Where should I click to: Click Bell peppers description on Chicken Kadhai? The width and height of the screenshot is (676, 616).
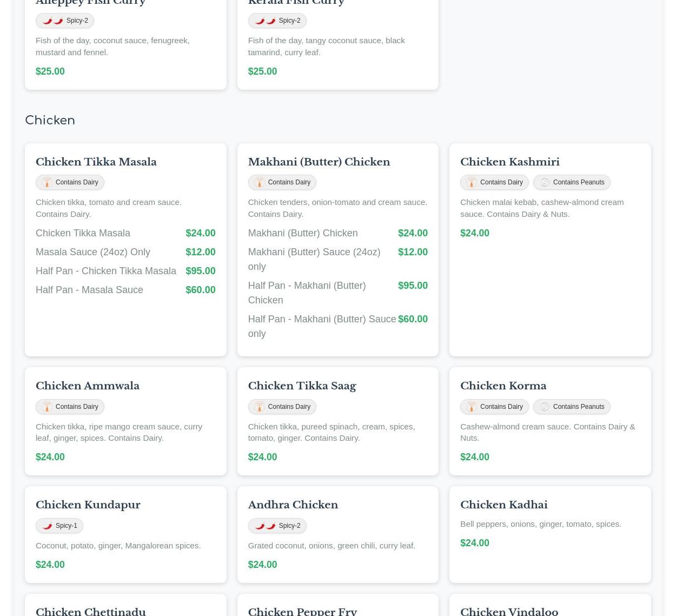[541, 524]
